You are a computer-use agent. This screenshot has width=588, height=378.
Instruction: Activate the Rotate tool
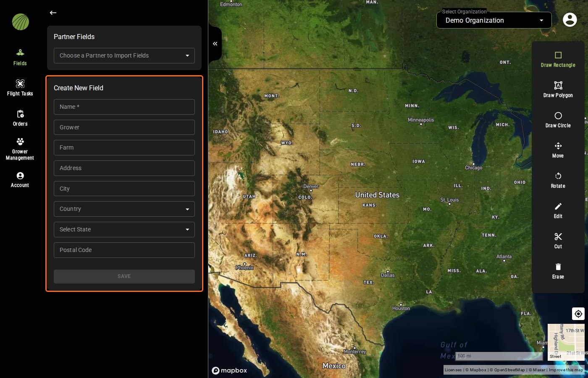tap(558, 180)
